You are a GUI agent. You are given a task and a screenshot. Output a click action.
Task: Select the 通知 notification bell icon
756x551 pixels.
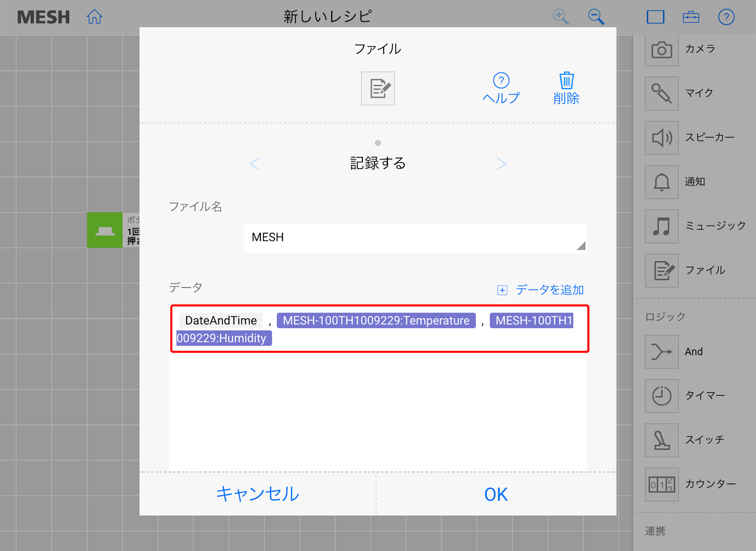tap(661, 182)
